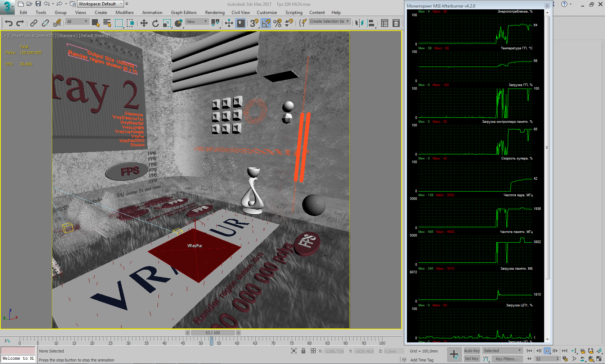The height and width of the screenshot is (364, 605).
Task: Click the 3ds Max application menu logo
Action: [x=7, y=7]
